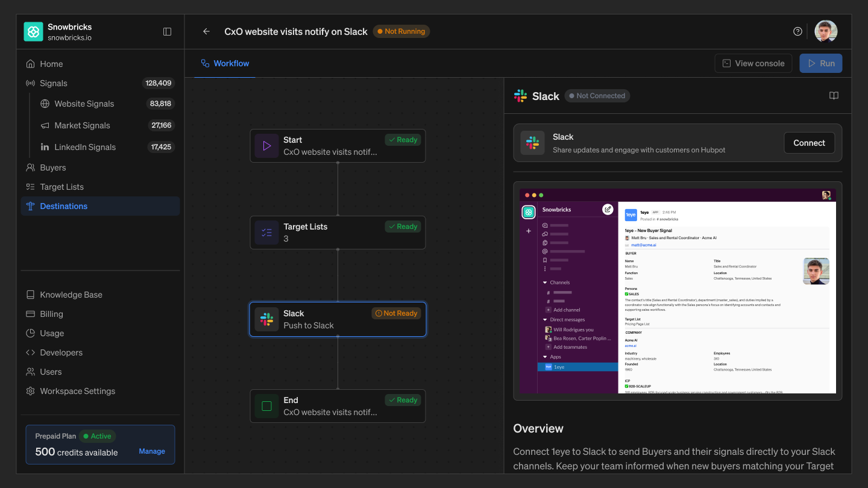Select Market Signals in sidebar
The width and height of the screenshot is (868, 488).
pos(107,125)
